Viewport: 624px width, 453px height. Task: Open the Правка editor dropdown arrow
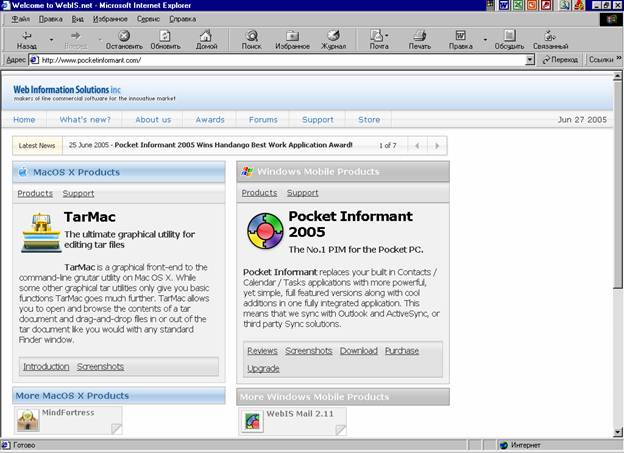coord(485,40)
